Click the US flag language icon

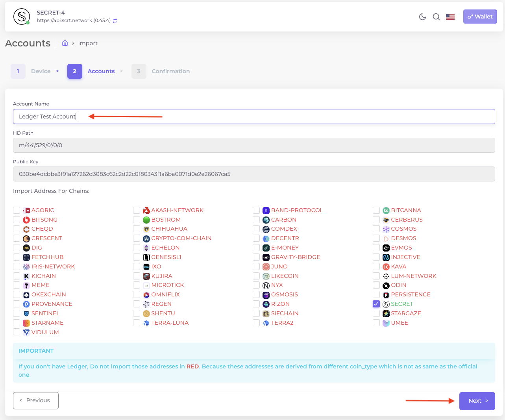[450, 17]
